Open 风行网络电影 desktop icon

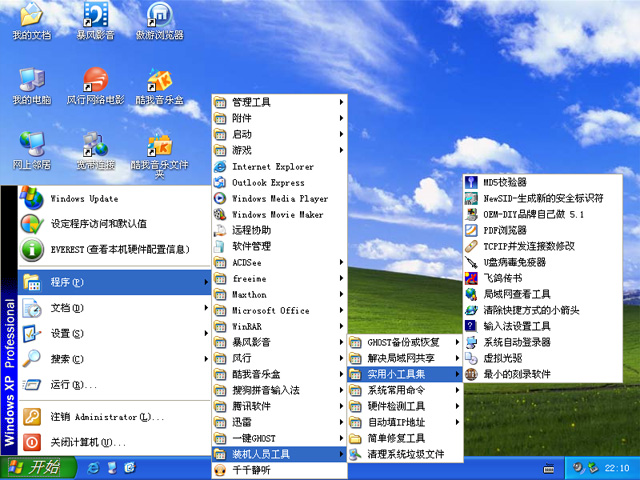click(95, 84)
